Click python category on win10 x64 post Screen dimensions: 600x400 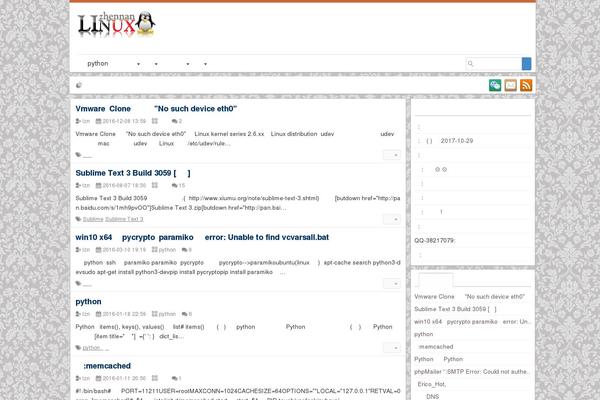(x=167, y=250)
